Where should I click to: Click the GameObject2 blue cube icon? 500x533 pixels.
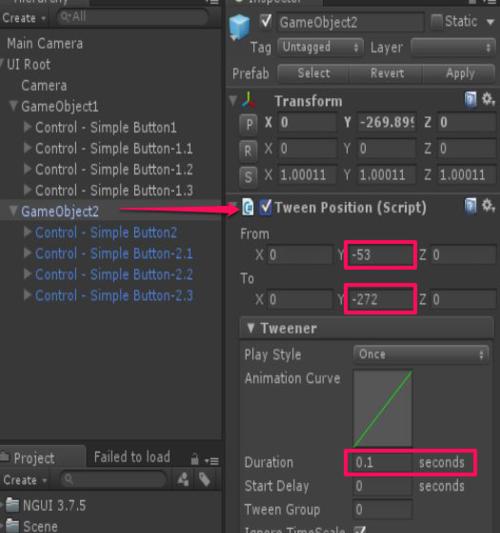pos(240,27)
